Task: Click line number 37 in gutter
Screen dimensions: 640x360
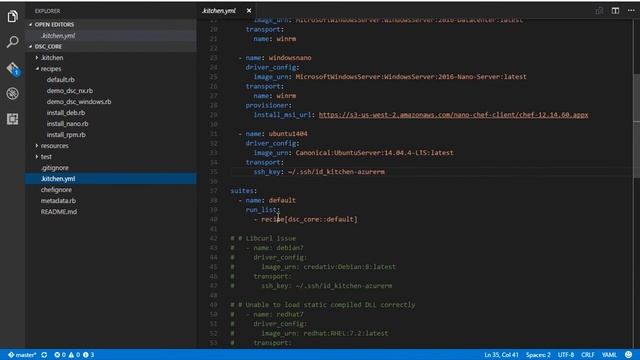Action: pyautogui.click(x=213, y=191)
